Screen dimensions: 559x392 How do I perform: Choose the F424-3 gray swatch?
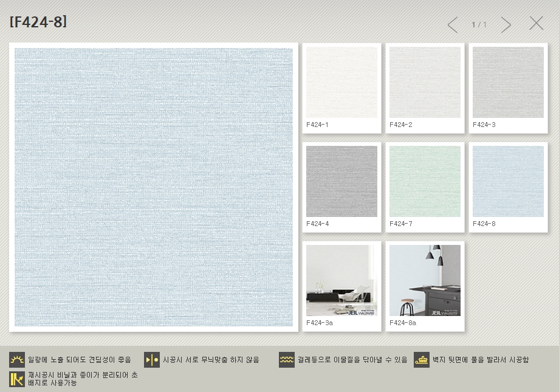(508, 83)
